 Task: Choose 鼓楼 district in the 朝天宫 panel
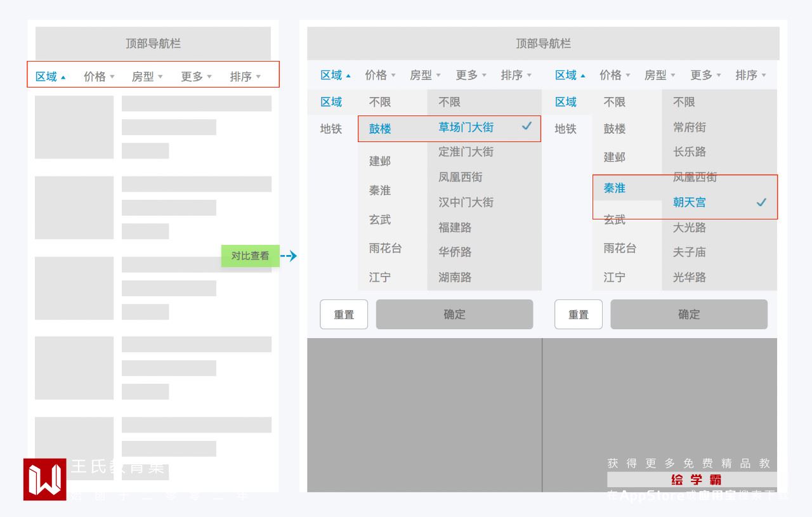point(615,129)
